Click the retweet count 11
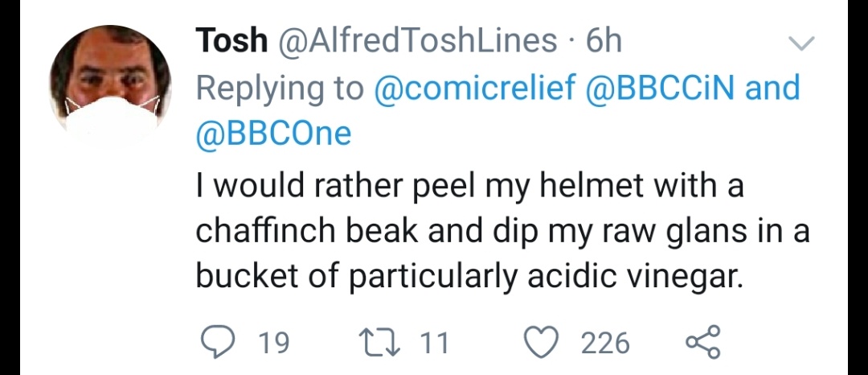Image resolution: width=868 pixels, height=375 pixels. (x=435, y=344)
